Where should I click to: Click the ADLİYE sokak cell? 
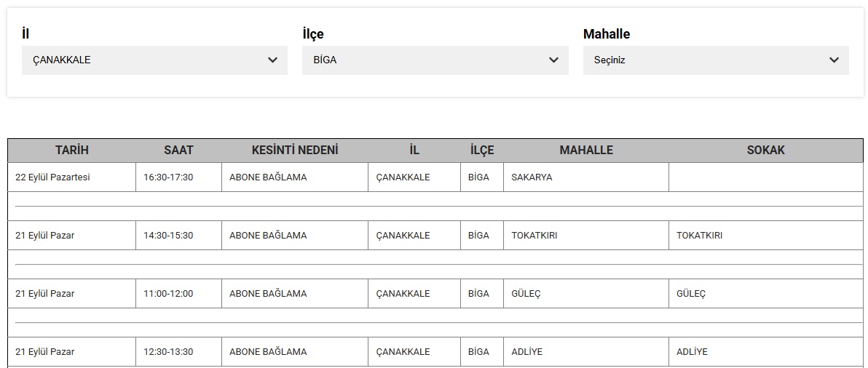click(765, 352)
